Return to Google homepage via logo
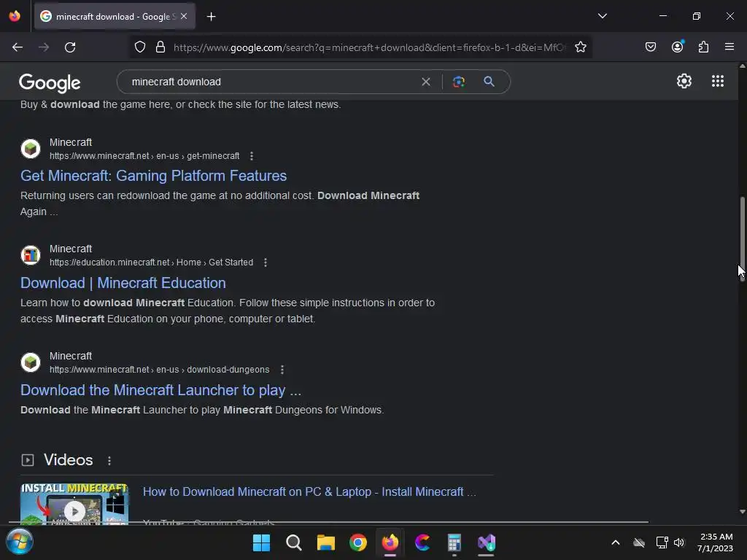This screenshot has width=747, height=560. coord(50,83)
